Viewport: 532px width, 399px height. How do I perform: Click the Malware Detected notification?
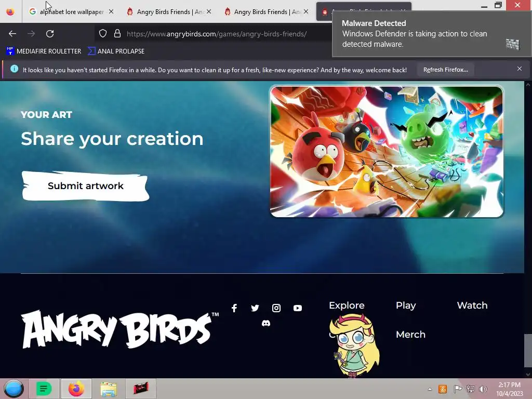coord(431,34)
